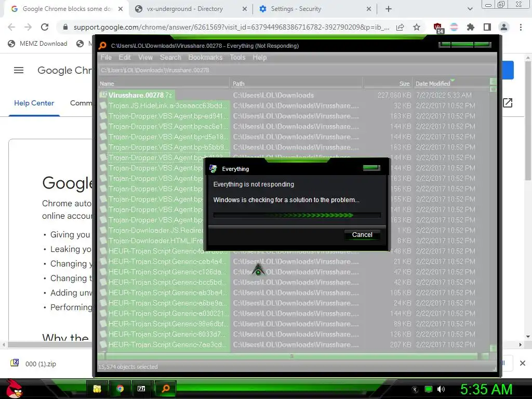Select HEUR-Trojan.Script.Generic-ceb4a4 file

pos(164,262)
